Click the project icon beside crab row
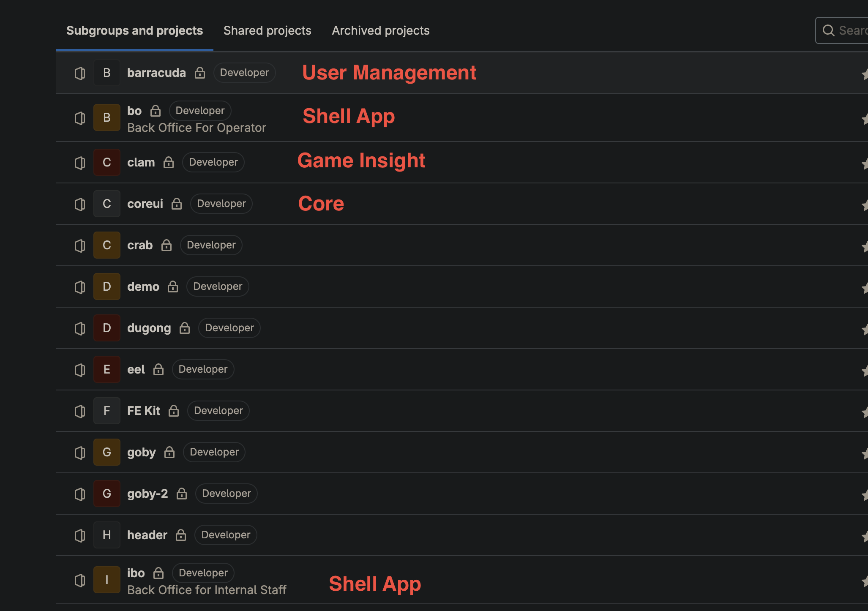Screen dimensions: 868x611 [x=80, y=245]
